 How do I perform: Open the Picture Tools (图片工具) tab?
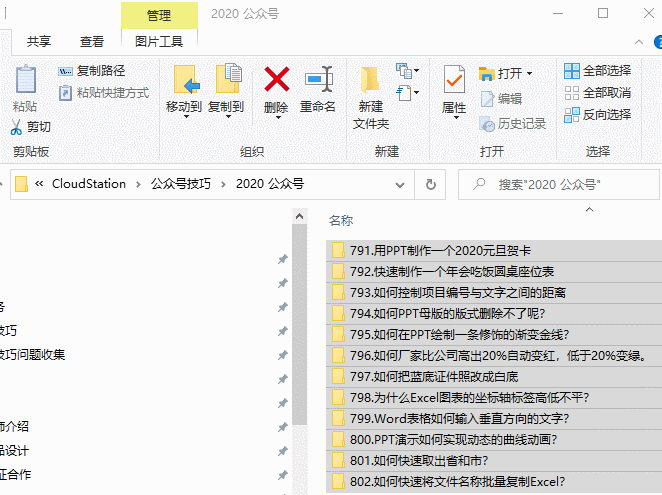pyautogui.click(x=159, y=41)
